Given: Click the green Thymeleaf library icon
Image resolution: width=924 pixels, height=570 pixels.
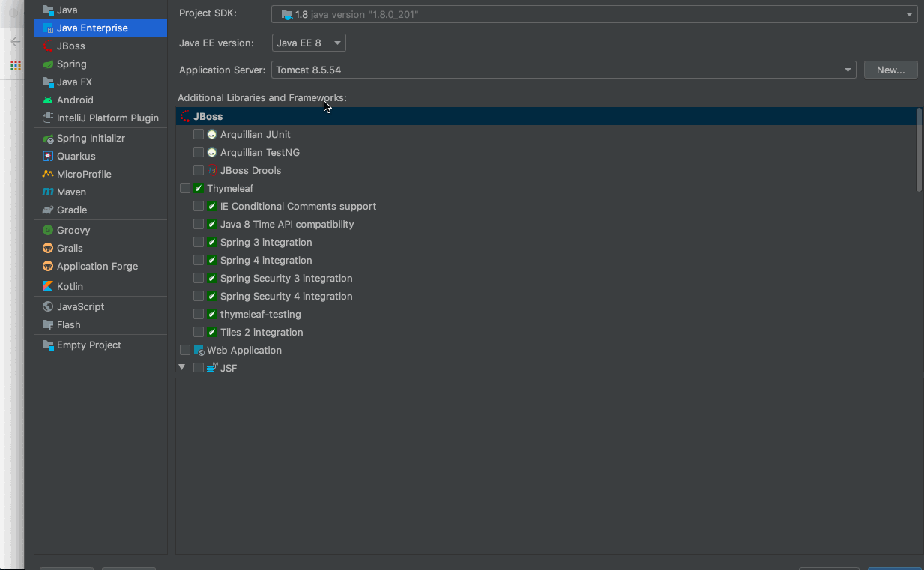Looking at the screenshot, I should [x=199, y=189].
